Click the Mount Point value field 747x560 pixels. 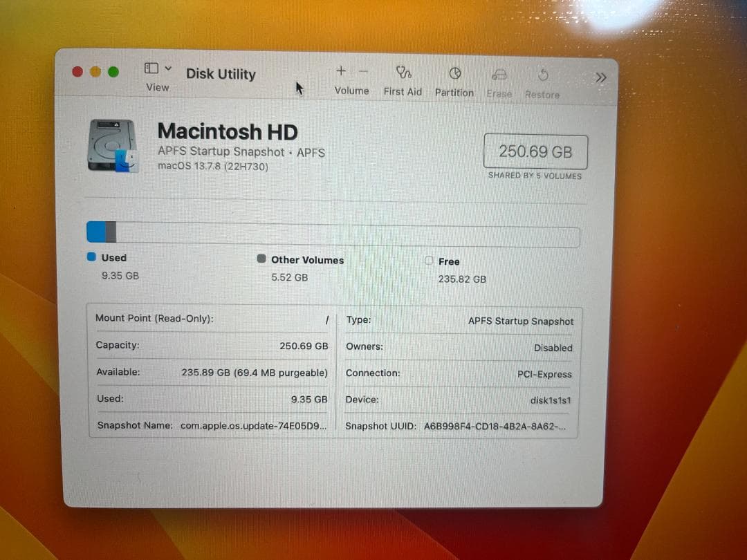tap(326, 319)
